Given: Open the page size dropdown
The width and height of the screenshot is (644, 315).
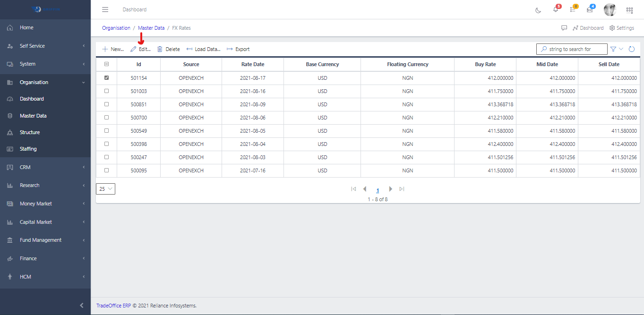Looking at the screenshot, I should (105, 189).
